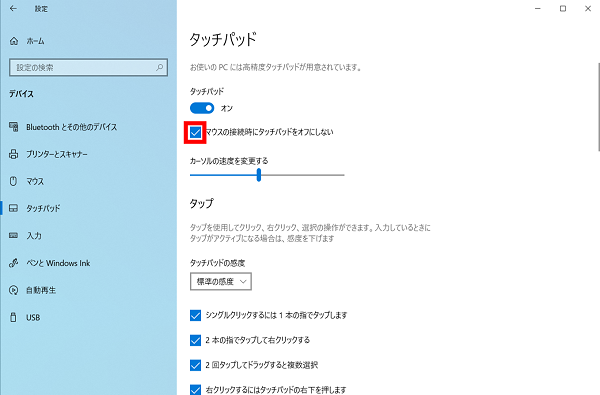
Task: Click the printer and scanner icon
Action: click(14, 154)
